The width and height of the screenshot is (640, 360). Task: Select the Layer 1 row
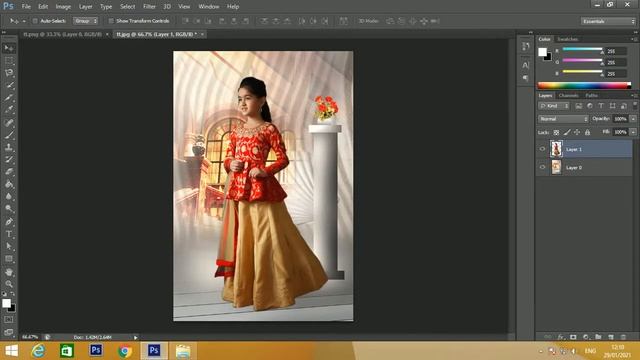[x=584, y=149]
